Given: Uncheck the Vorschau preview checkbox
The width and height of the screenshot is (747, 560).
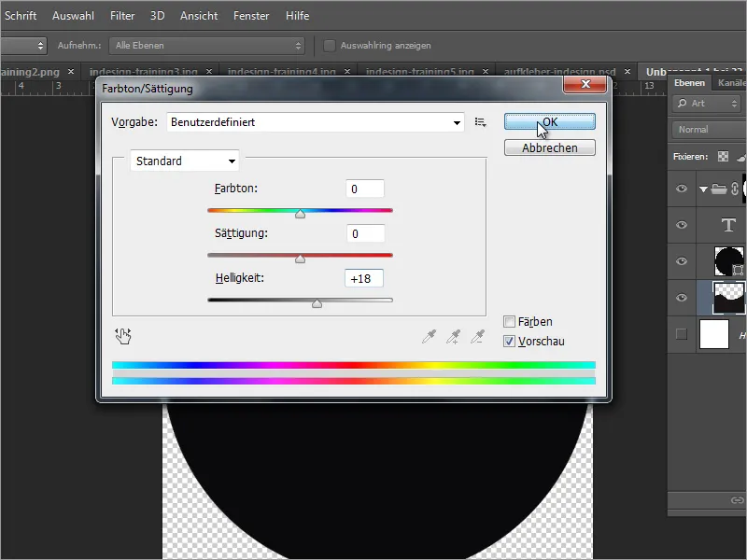Looking at the screenshot, I should click(x=509, y=342).
